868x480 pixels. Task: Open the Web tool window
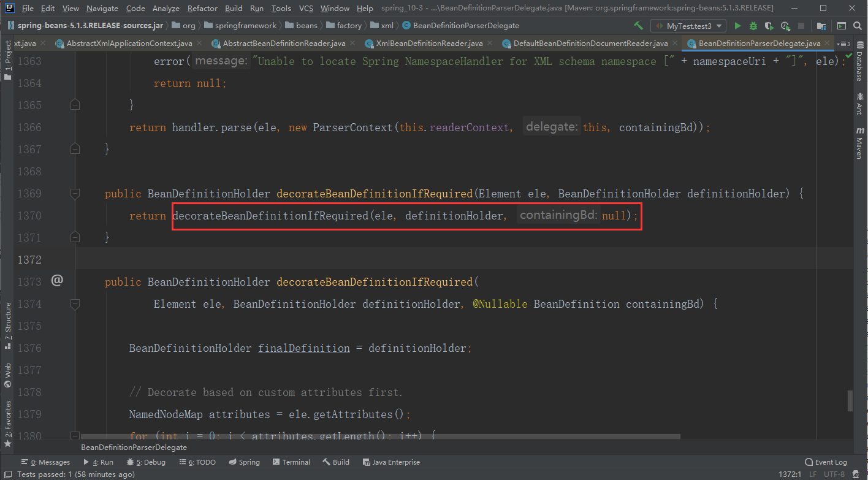(x=7, y=375)
